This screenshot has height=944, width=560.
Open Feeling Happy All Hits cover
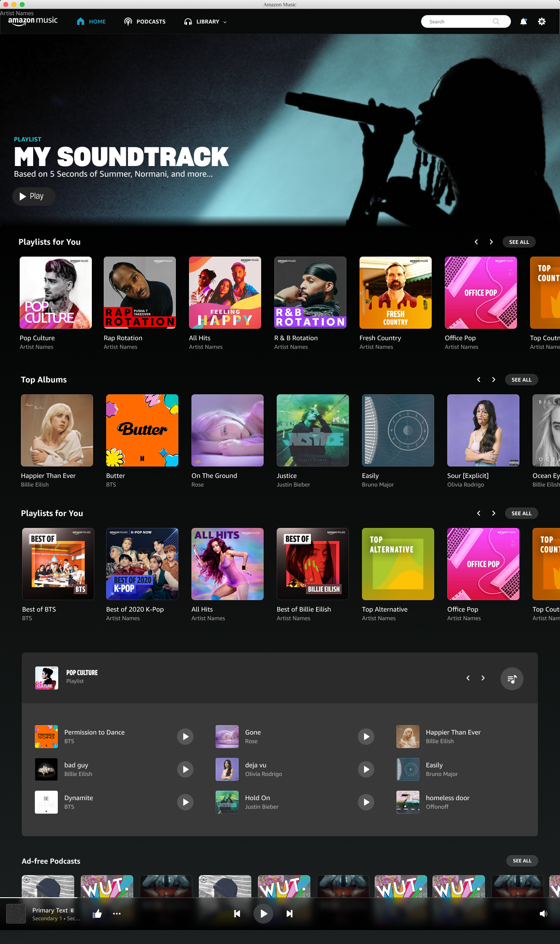pos(225,293)
